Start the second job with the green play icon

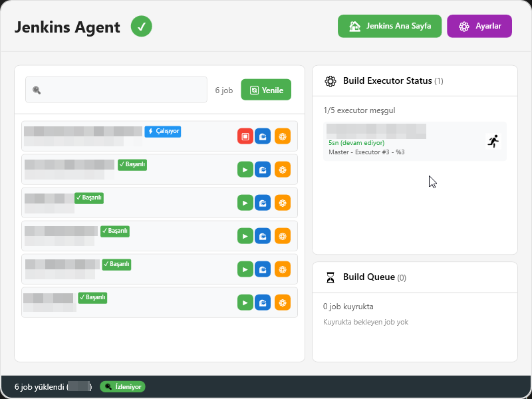[245, 170]
